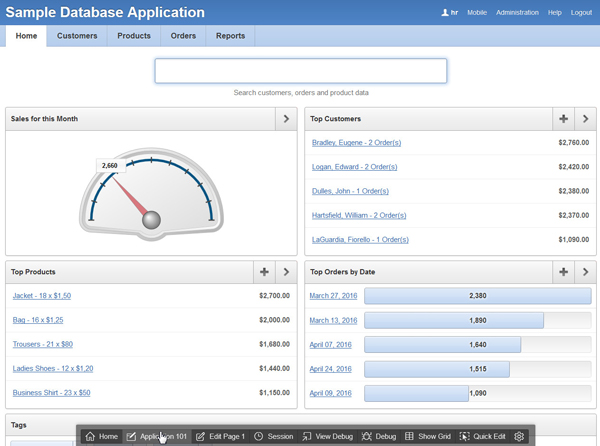The width and height of the screenshot is (600, 446).
Task: Click Edit Page 1 in developer toolbar
Action: 220,436
